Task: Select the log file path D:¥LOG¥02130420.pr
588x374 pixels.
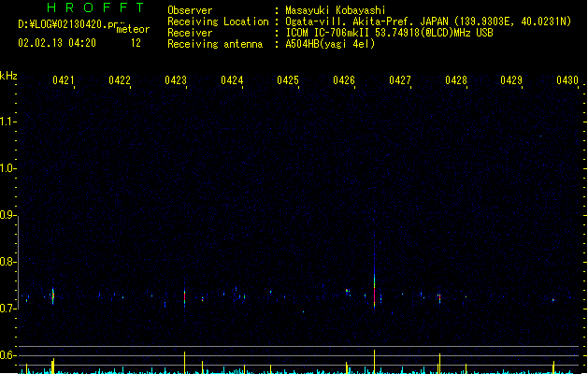Action: pyautogui.click(x=68, y=24)
